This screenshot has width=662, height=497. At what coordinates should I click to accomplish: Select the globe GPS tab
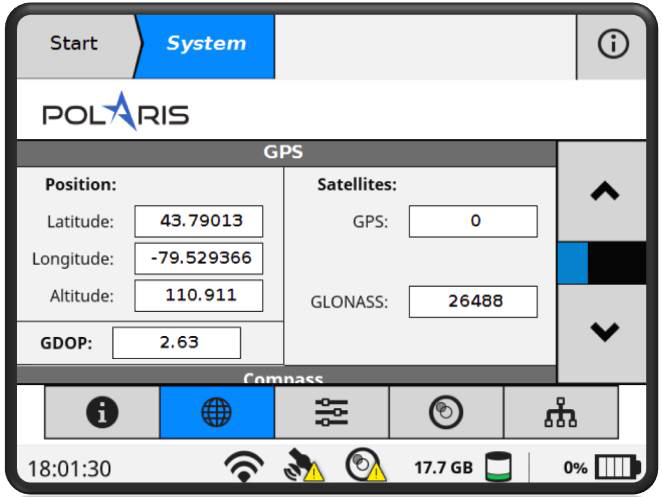point(217,412)
